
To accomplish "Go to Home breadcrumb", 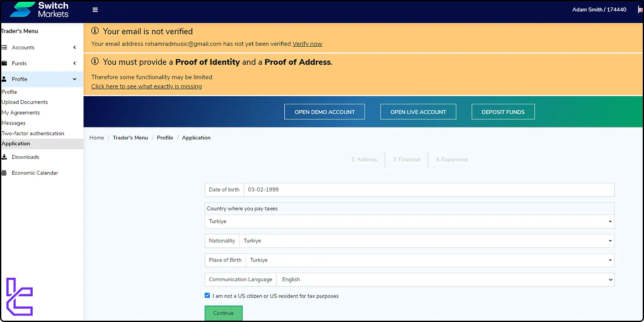I will pyautogui.click(x=97, y=138).
